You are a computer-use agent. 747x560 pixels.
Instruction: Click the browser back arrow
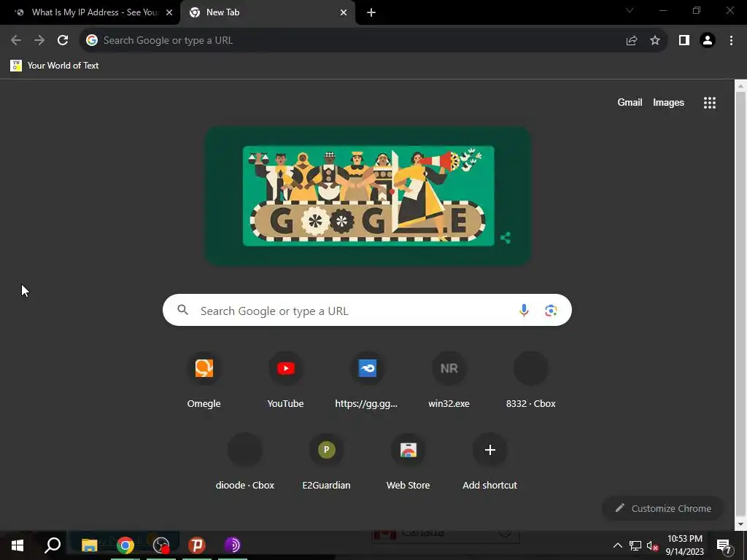click(x=16, y=41)
